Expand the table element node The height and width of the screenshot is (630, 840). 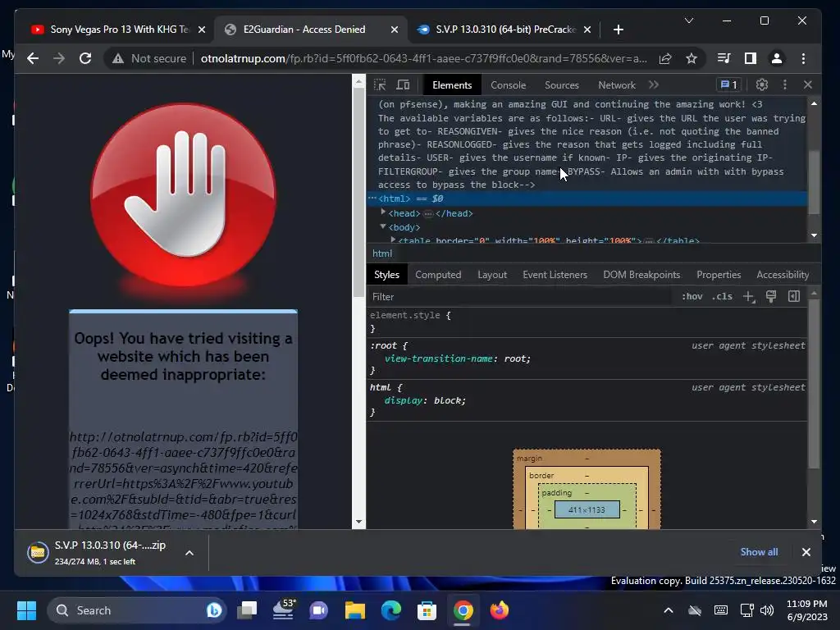click(x=393, y=240)
